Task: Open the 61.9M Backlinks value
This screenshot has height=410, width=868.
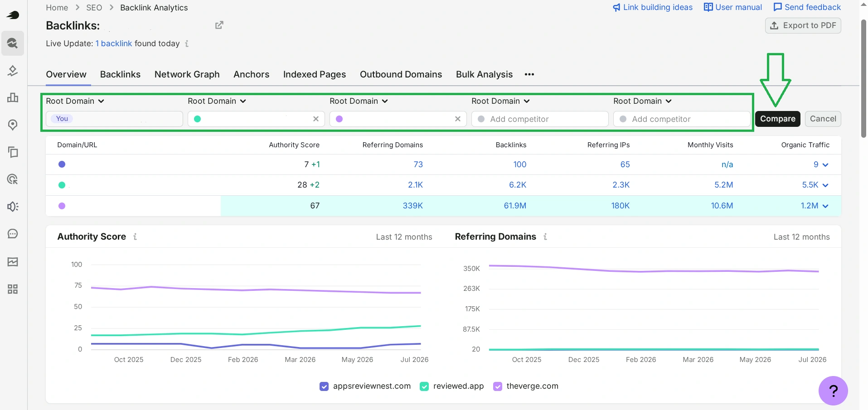Action: [x=515, y=206]
